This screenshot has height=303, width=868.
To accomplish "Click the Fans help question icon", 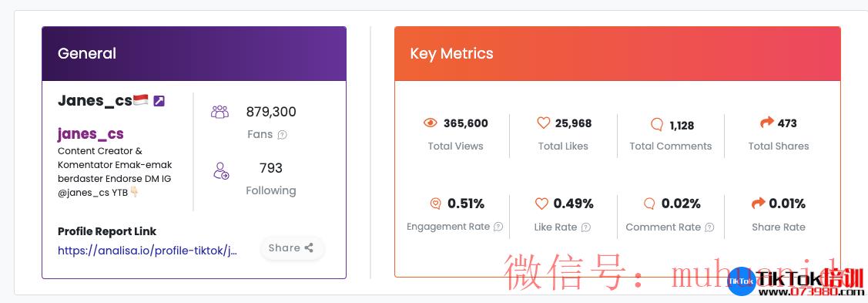I will coord(283,135).
